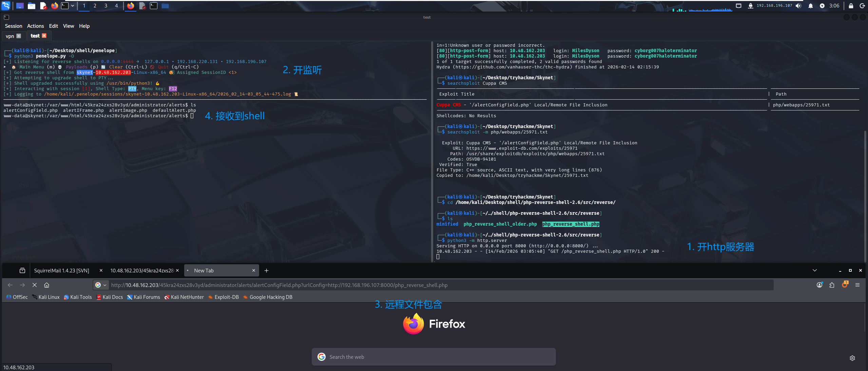Click the Search the web field
This screenshot has height=371, width=868.
click(x=433, y=357)
